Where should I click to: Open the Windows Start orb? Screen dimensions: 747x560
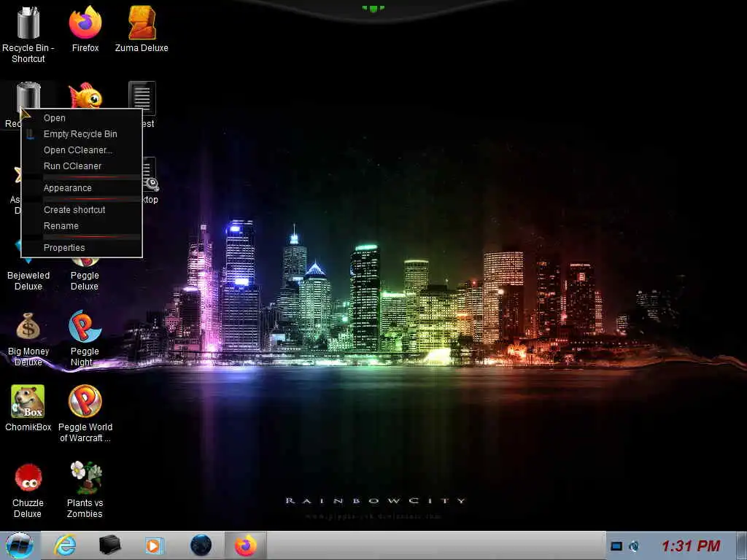(20, 545)
